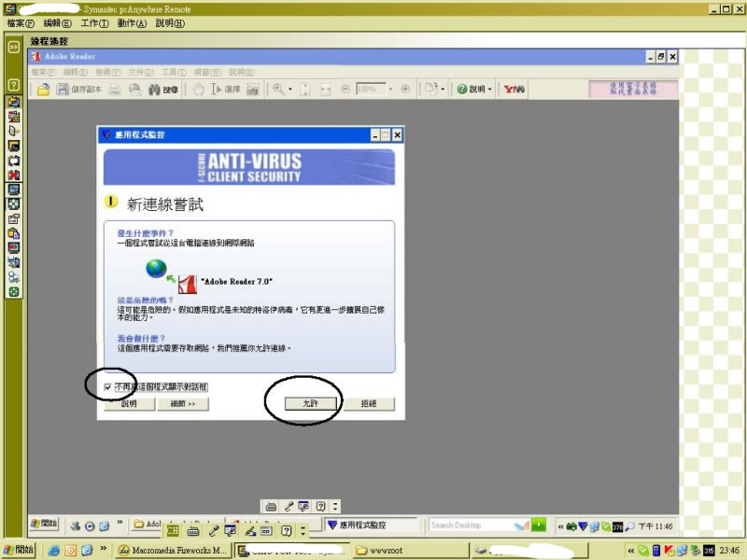Select the Hand tool in Adobe Reader
Viewport: 747px width, 560px height.
click(x=199, y=89)
